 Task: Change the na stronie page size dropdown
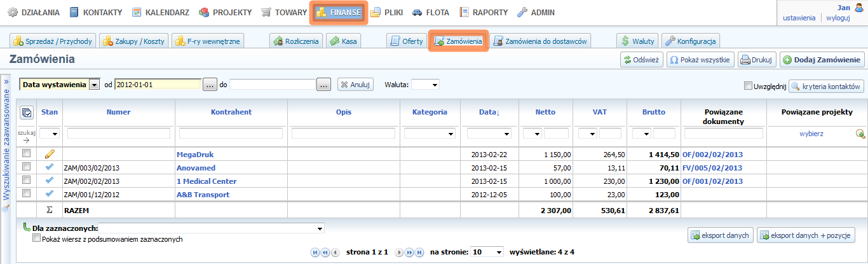pyautogui.click(x=487, y=252)
